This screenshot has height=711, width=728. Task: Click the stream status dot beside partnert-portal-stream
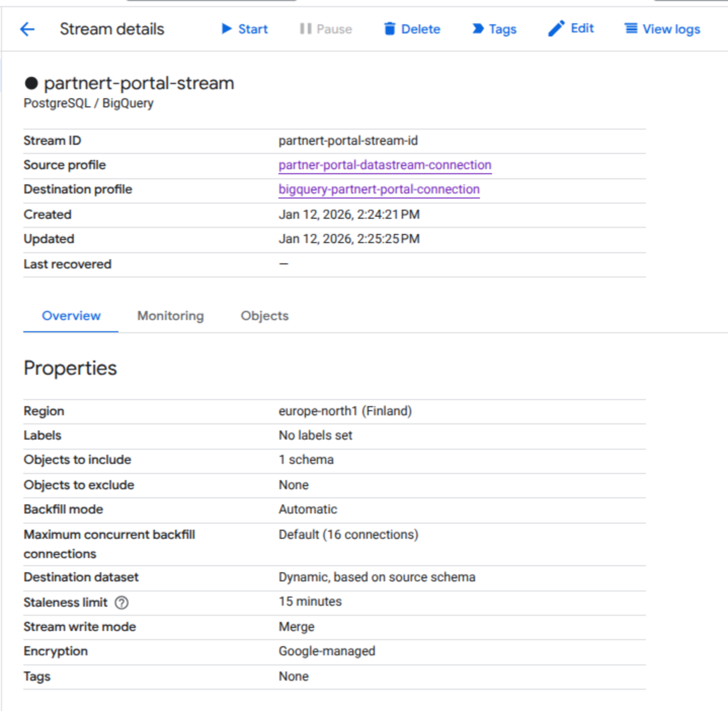click(31, 83)
